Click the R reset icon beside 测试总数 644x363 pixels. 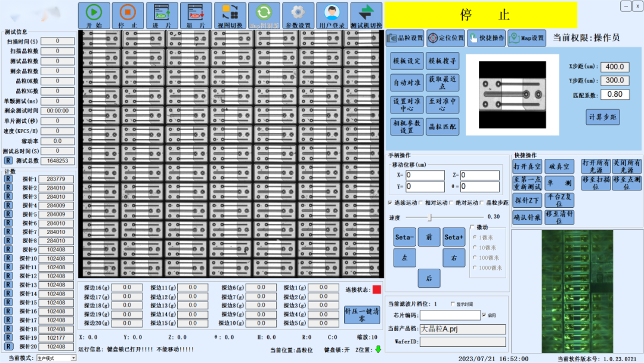point(8,161)
